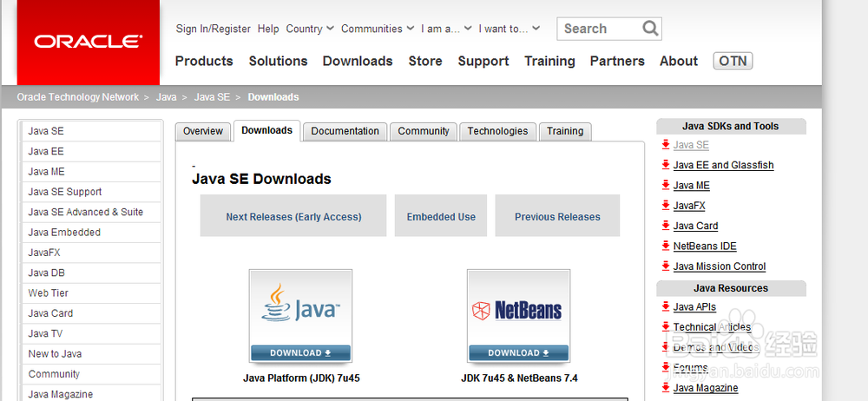Viewport: 868px width, 401px height.
Task: Go to Java breadcrumb link
Action: [x=166, y=97]
